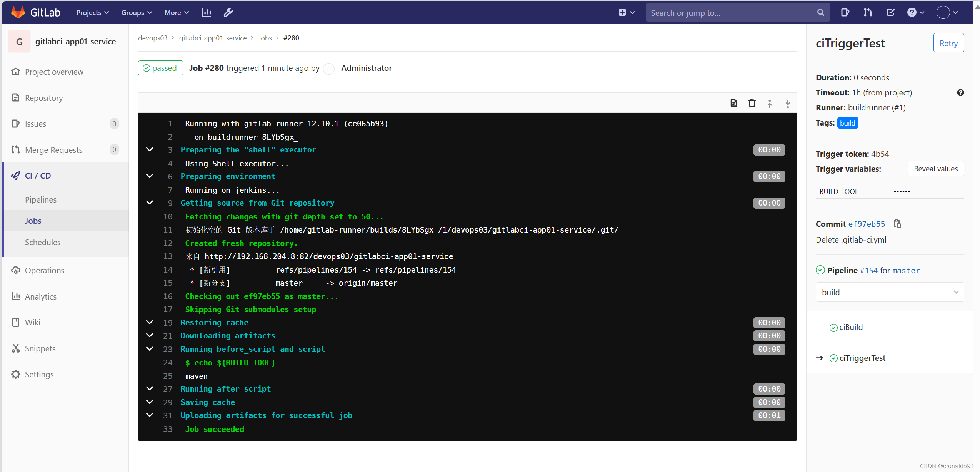Open the Projects menu
Screen dimensions: 980x472
(x=92, y=13)
